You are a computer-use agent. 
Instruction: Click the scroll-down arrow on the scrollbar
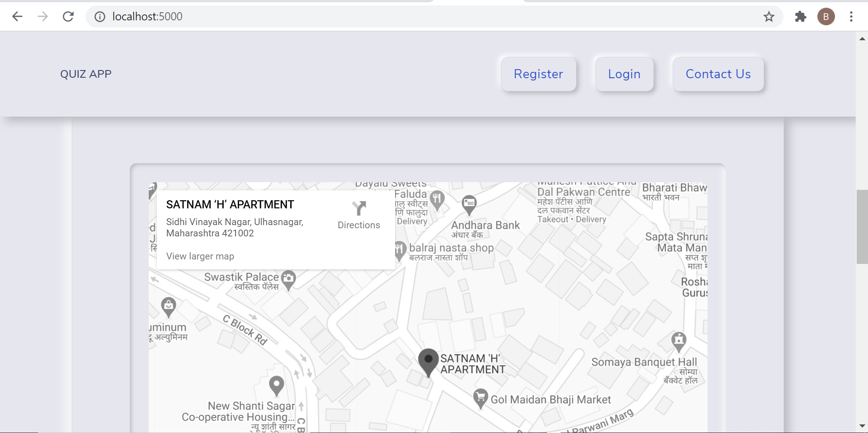pyautogui.click(x=863, y=425)
